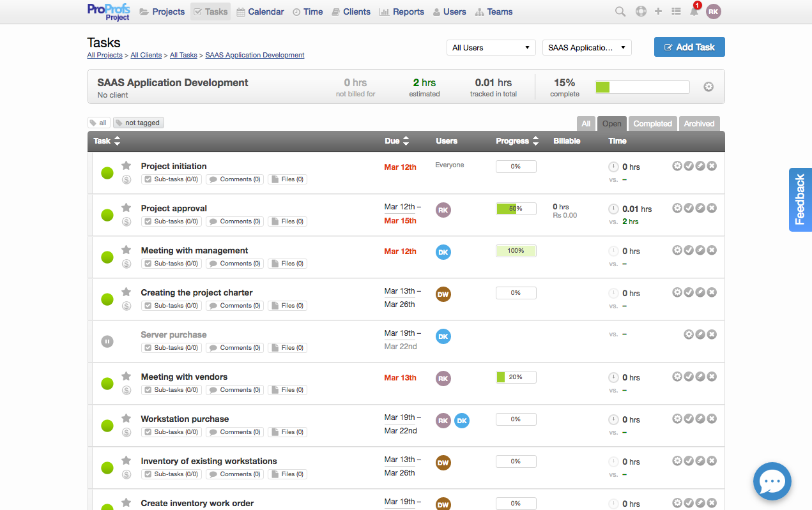
Task: Star the Project initiation task
Action: point(126,165)
